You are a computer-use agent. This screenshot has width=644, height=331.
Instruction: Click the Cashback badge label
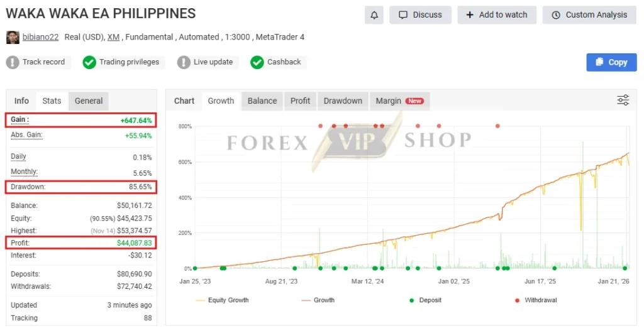coord(284,62)
